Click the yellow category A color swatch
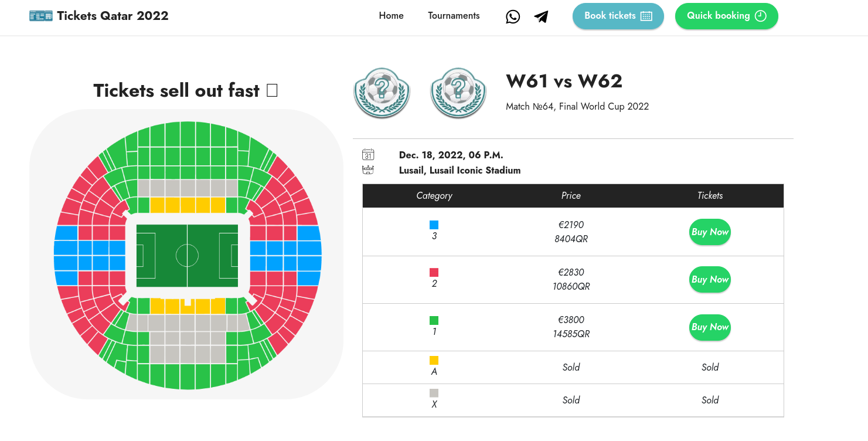 coord(434,360)
